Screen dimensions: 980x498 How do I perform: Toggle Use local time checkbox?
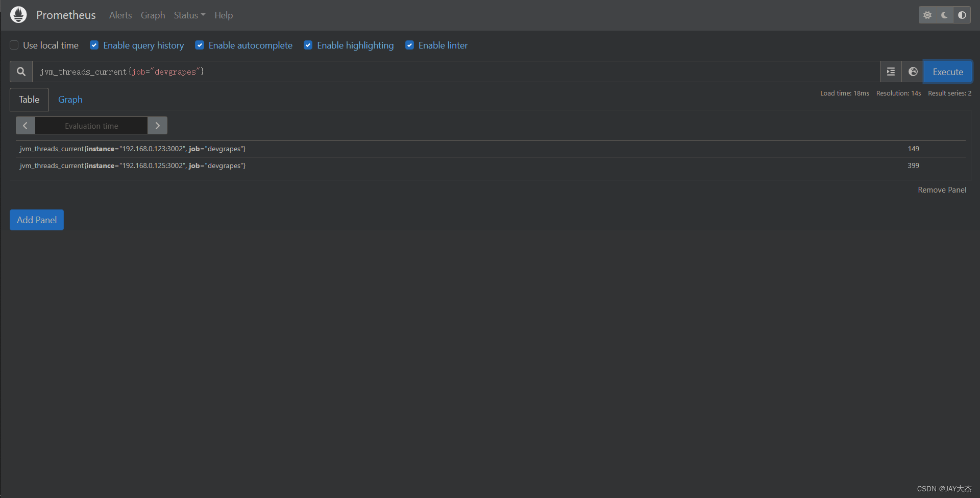(x=14, y=45)
